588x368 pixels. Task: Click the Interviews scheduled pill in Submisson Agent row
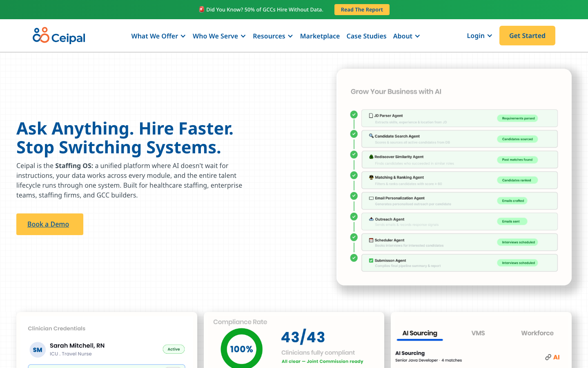[x=517, y=263]
